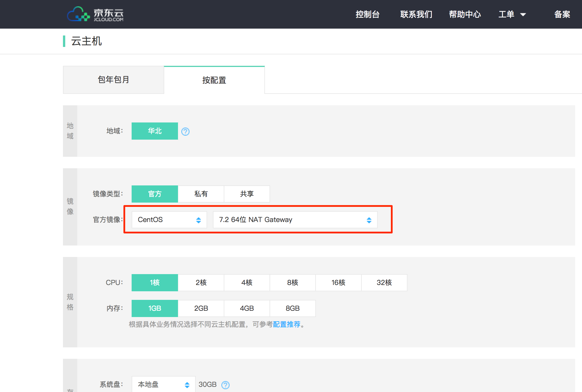The width and height of the screenshot is (582, 392).
Task: Choose 2核 CPU option
Action: tap(201, 283)
